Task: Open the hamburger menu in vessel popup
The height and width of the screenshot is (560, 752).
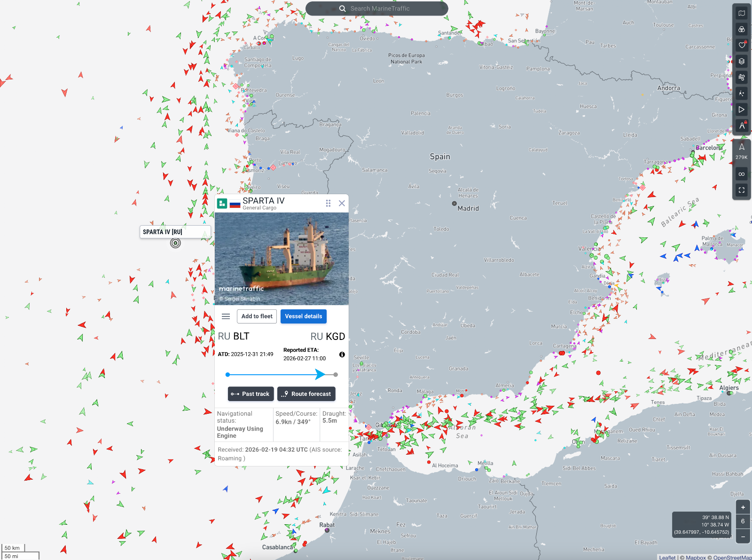Action: click(x=226, y=316)
